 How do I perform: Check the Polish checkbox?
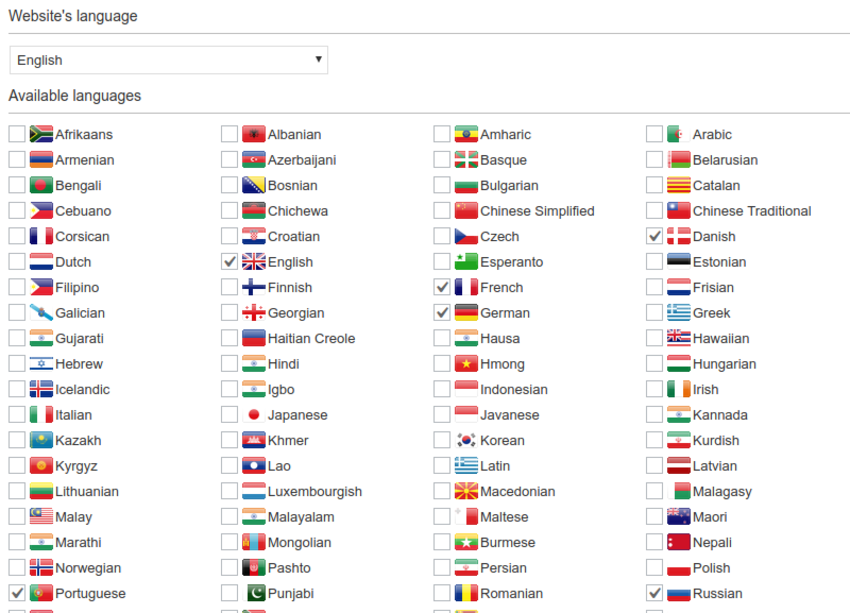[654, 567]
